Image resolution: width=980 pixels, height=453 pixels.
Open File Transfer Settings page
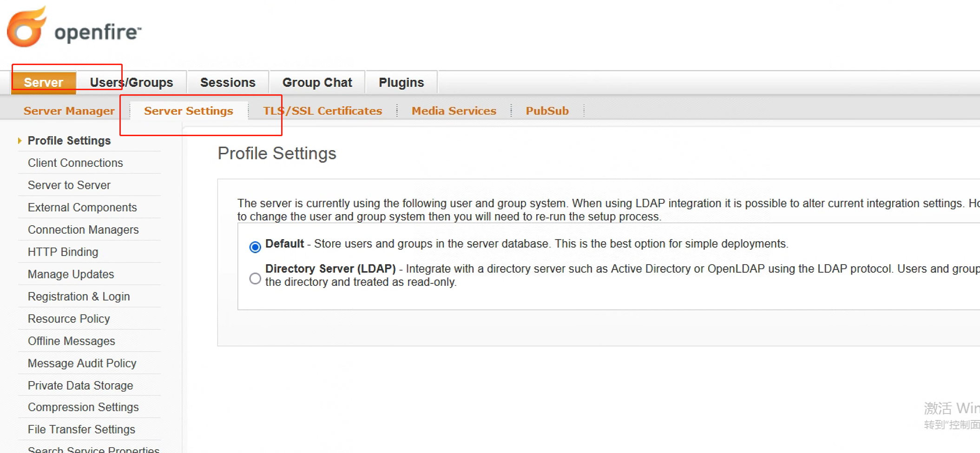[x=81, y=429]
